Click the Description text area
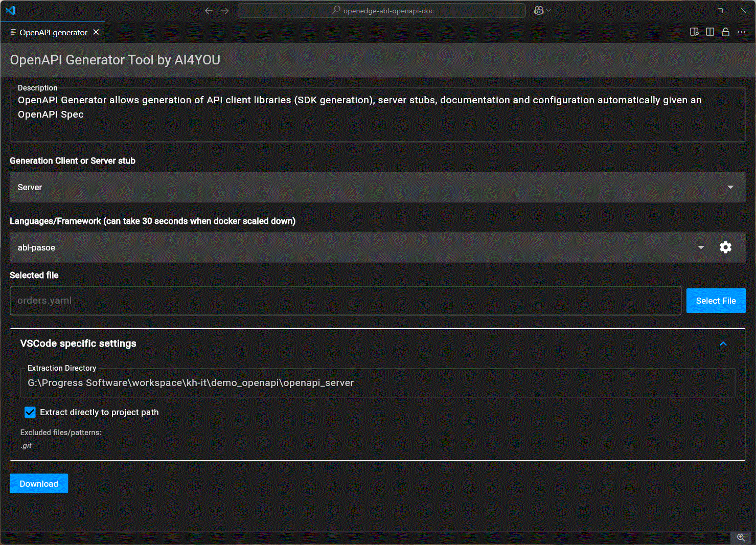This screenshot has width=756, height=545. 378,115
